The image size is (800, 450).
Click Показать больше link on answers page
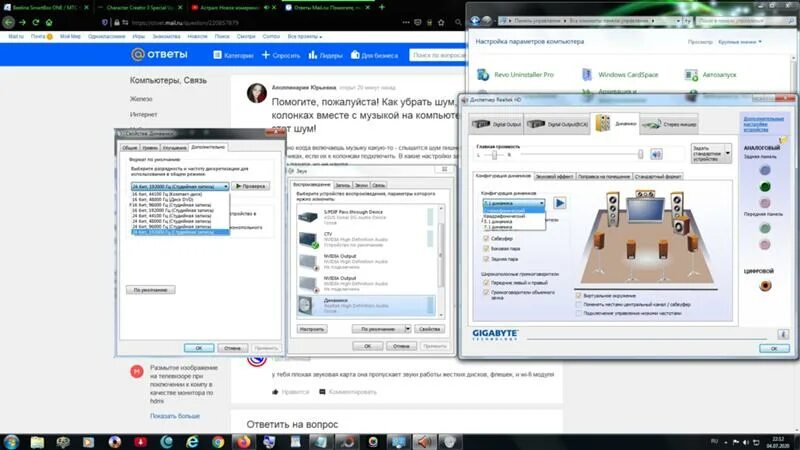(x=174, y=416)
